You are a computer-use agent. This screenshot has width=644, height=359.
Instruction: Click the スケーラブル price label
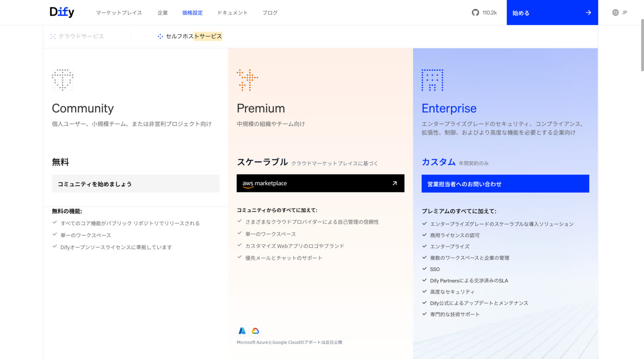(x=262, y=162)
